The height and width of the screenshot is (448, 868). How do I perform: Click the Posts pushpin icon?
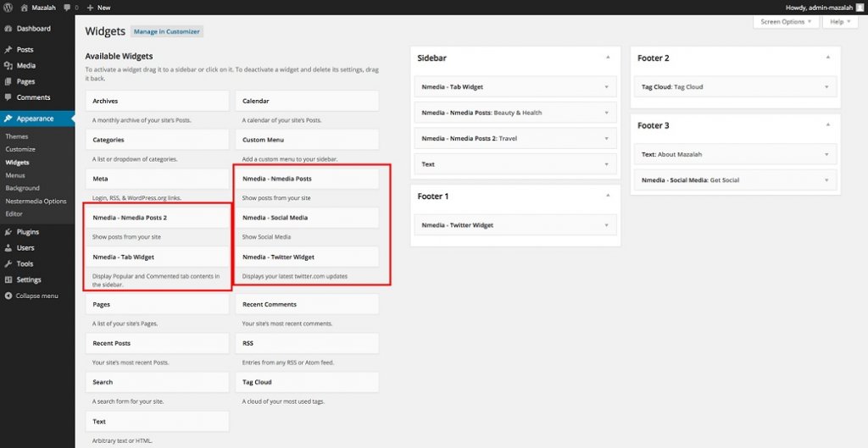point(8,50)
